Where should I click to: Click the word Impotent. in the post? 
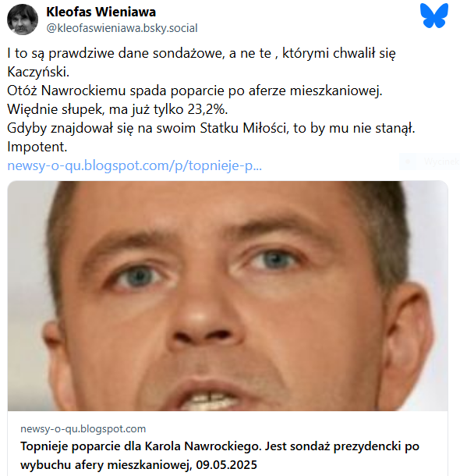click(37, 147)
